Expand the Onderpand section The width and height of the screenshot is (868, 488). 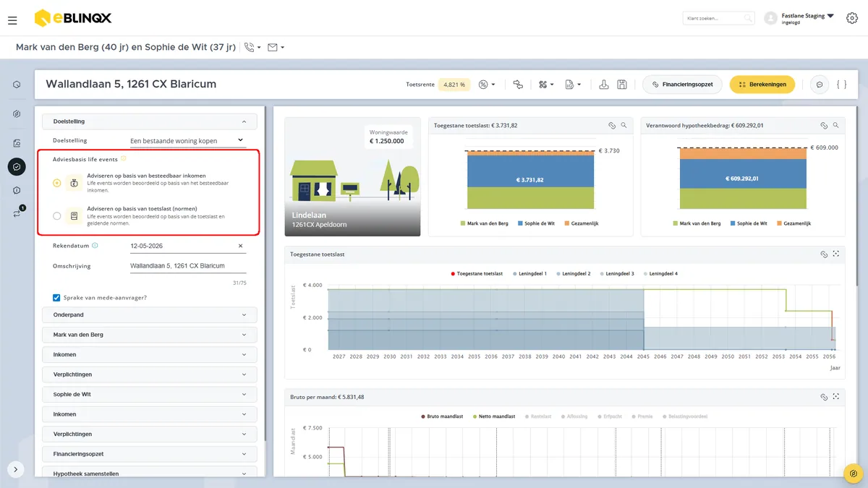pos(150,314)
